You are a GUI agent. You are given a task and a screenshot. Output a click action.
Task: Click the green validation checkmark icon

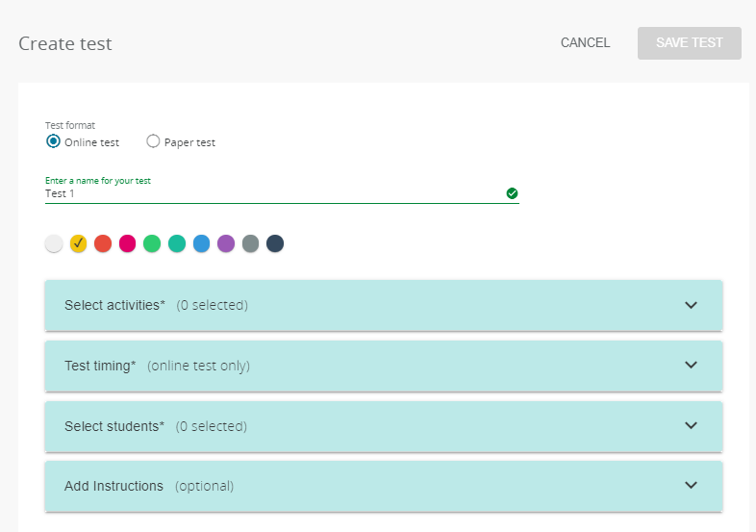512,193
